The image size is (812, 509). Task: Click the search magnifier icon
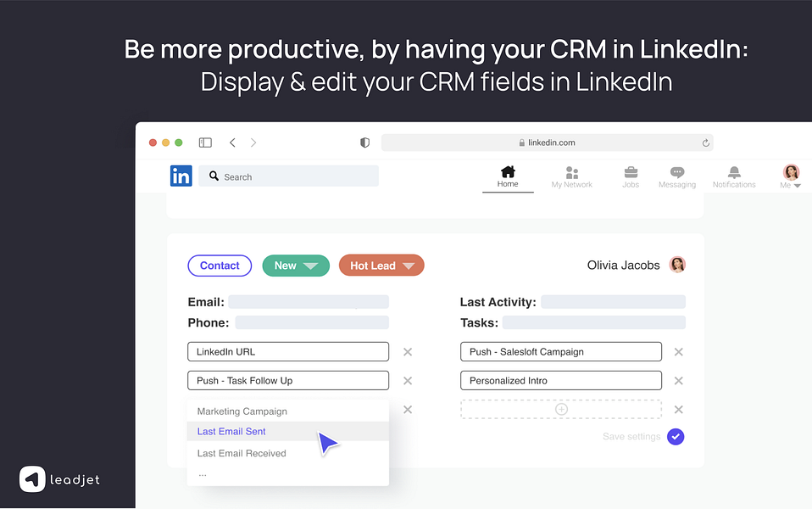pos(214,176)
